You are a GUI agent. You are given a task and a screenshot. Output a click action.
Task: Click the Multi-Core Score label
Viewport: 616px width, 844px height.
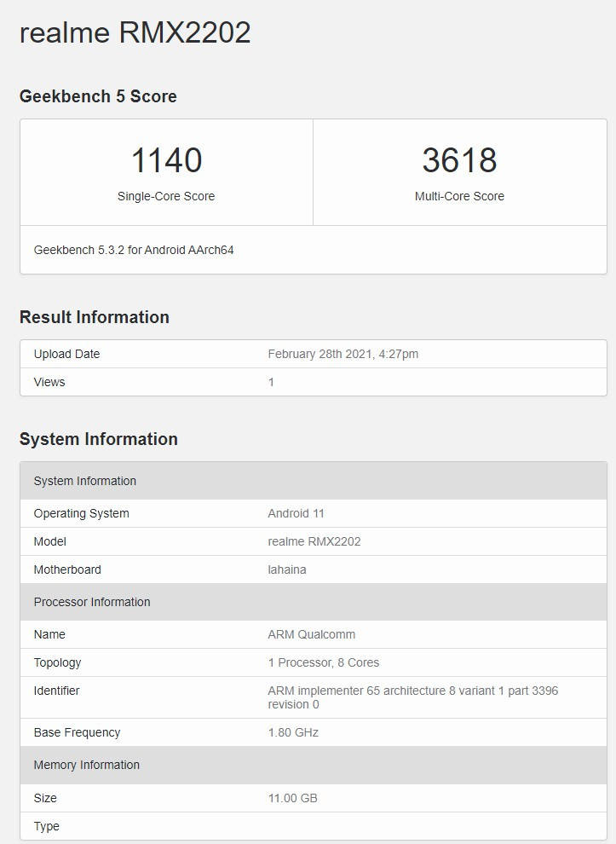[459, 196]
